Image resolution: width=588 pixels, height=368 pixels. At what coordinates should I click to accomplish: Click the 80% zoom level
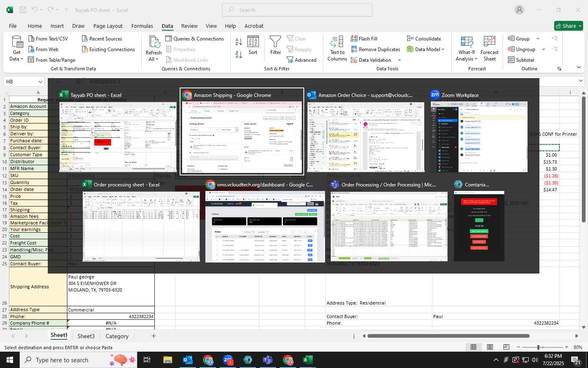click(x=578, y=347)
